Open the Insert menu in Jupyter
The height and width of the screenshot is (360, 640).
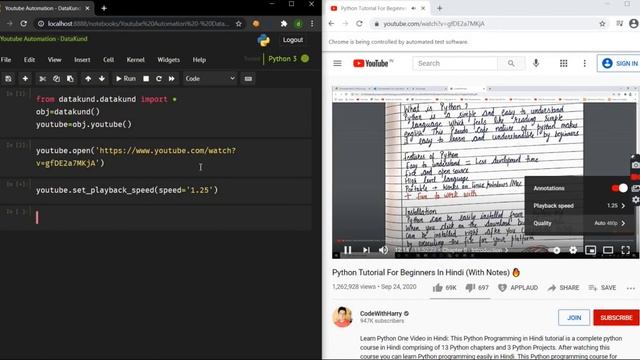click(x=82, y=60)
